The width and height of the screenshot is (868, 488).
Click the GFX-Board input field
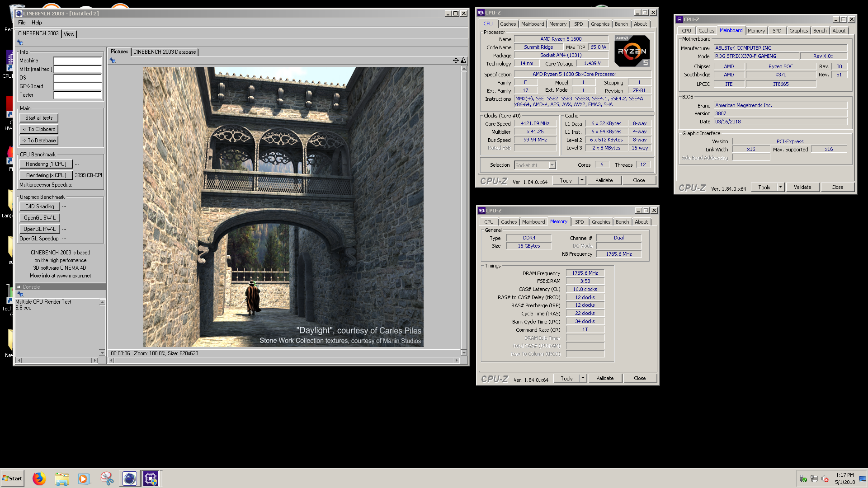(78, 86)
